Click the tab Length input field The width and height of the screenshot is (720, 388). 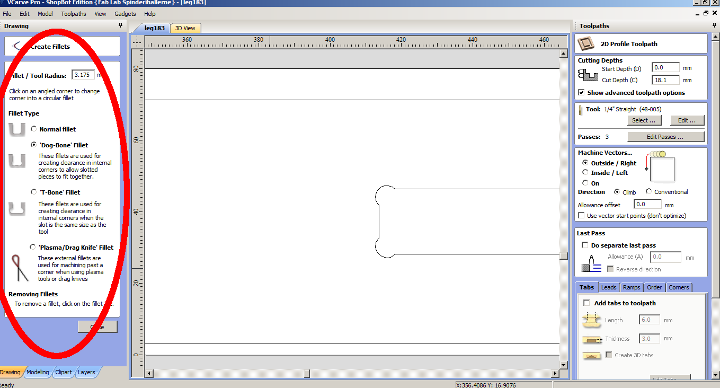click(649, 320)
